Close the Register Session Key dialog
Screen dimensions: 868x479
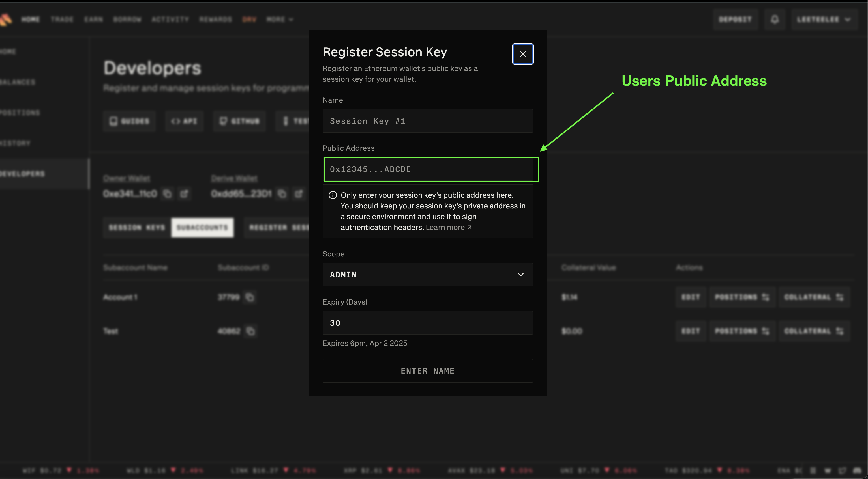pos(523,54)
